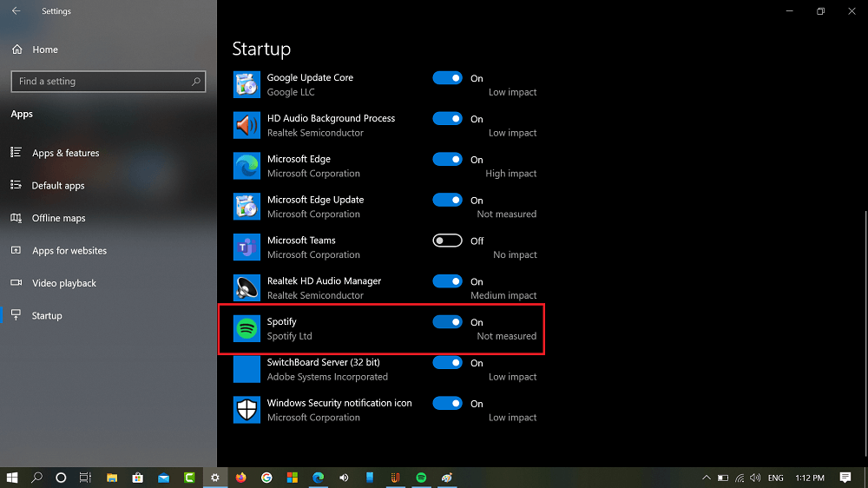This screenshot has height=488, width=868.
Task: Enable Microsoft Teams startup toggle
Action: 447,241
